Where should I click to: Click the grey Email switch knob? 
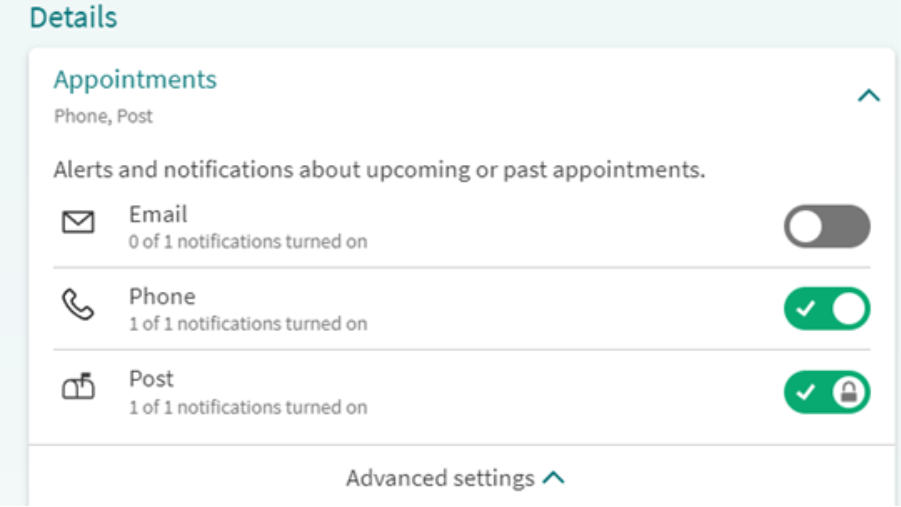[x=805, y=226]
